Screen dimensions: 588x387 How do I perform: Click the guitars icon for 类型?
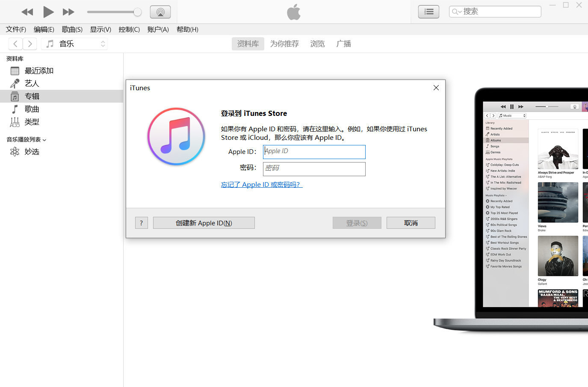(x=15, y=122)
